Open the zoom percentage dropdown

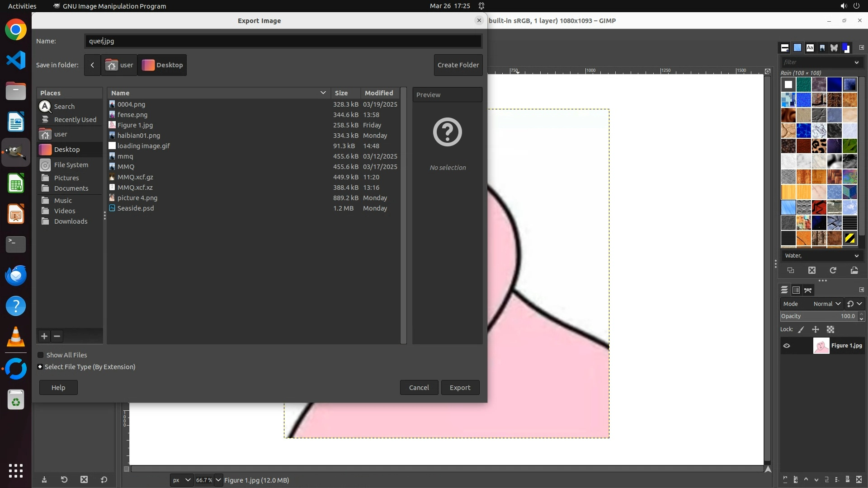pos(218,480)
